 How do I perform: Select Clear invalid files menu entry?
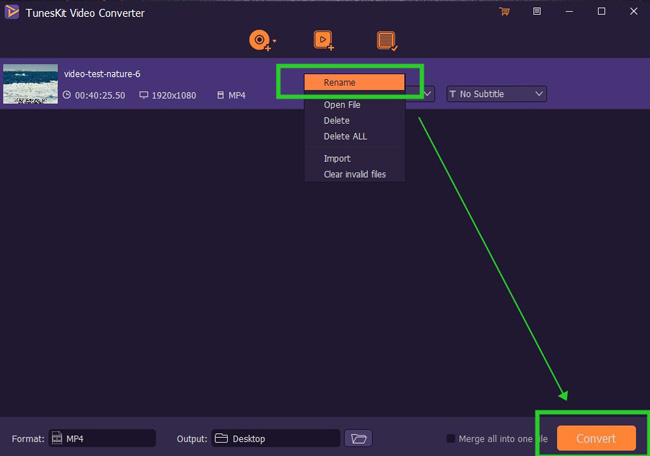(x=354, y=174)
